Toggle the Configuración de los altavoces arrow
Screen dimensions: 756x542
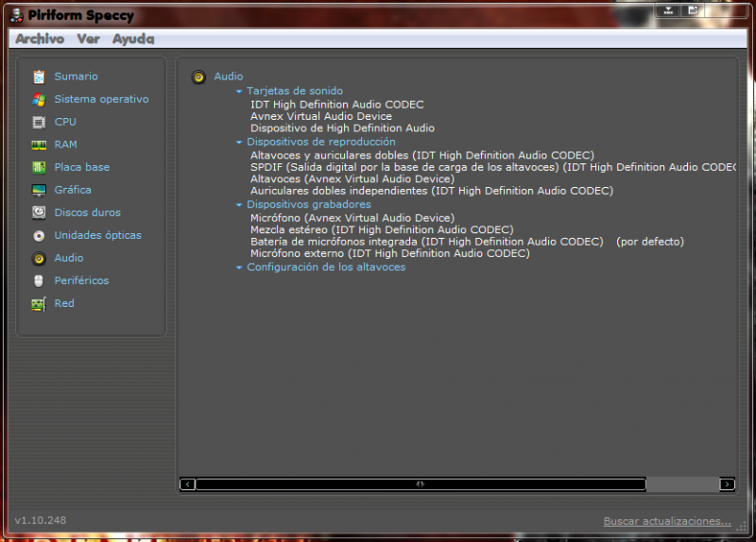[239, 267]
